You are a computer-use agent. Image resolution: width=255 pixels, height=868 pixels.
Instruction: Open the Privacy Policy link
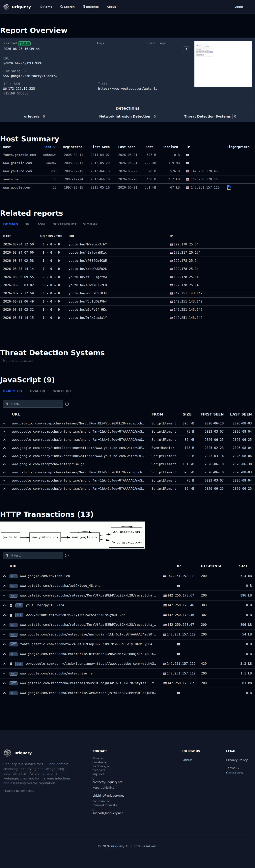pyautogui.click(x=237, y=760)
